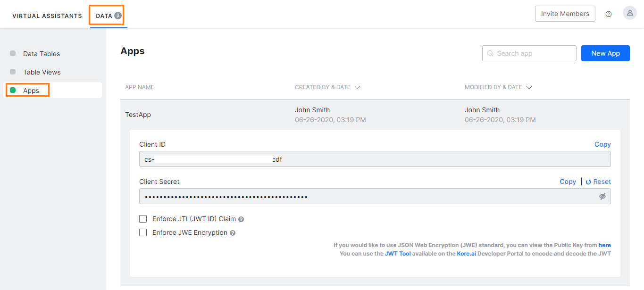Enable Enforce JTI (JWT ID) Claim
Viewport: 644px width, 290px height.
click(x=143, y=219)
